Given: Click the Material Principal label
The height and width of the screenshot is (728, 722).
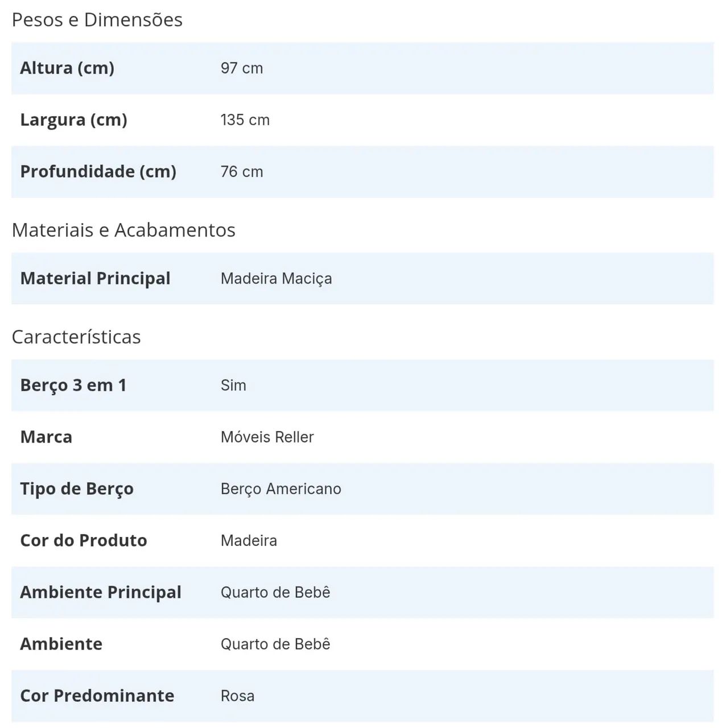Looking at the screenshot, I should point(95,279).
